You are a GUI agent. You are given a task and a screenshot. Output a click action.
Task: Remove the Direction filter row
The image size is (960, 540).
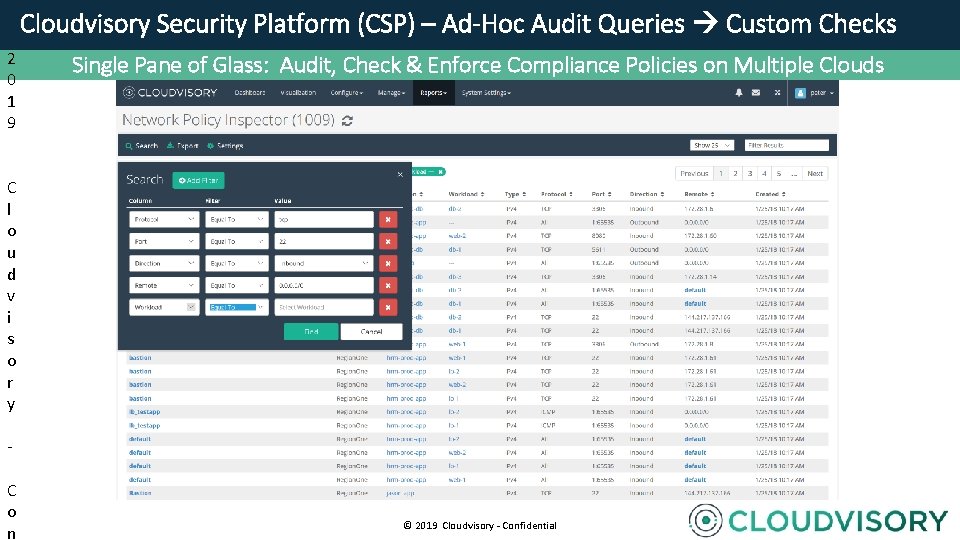[388, 263]
